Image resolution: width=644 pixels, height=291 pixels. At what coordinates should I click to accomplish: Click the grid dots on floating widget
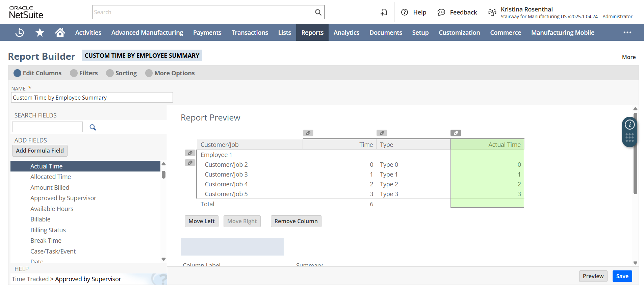click(x=629, y=137)
